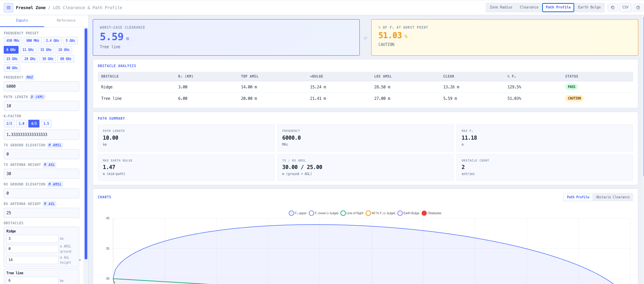This screenshot has width=644, height=284.
Task: Toggle the 60 % F₁ (+ bulge) legend series
Action: (x=380, y=213)
